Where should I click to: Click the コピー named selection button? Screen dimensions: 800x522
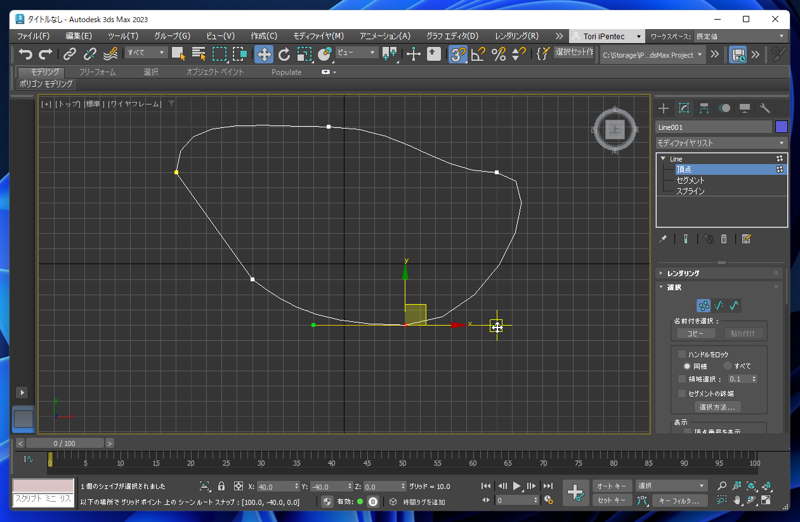click(x=695, y=334)
